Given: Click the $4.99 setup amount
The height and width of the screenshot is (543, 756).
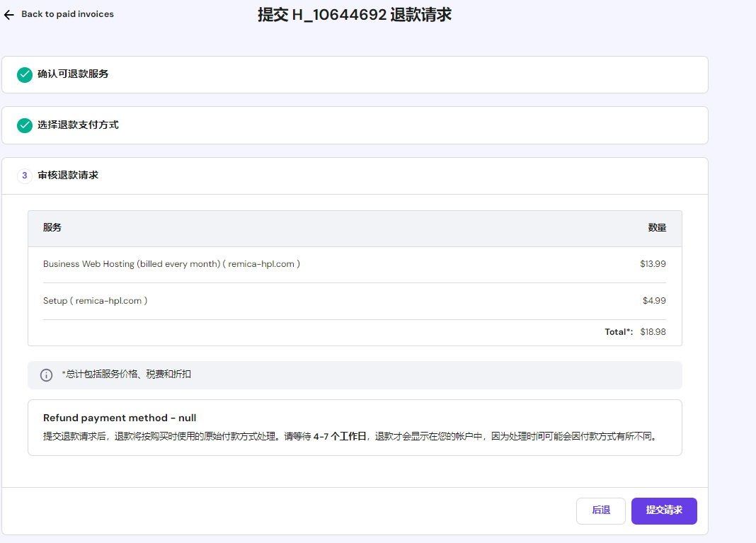Looking at the screenshot, I should [x=654, y=301].
